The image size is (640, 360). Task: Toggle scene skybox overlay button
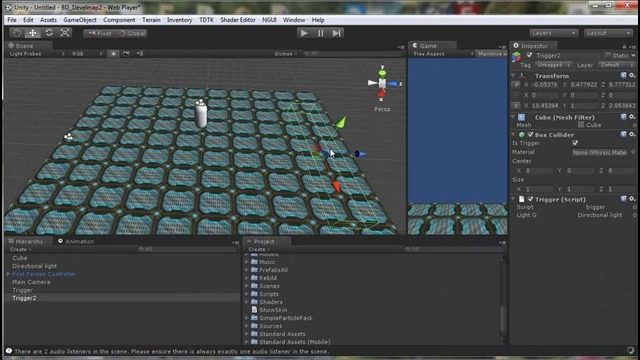(126, 54)
